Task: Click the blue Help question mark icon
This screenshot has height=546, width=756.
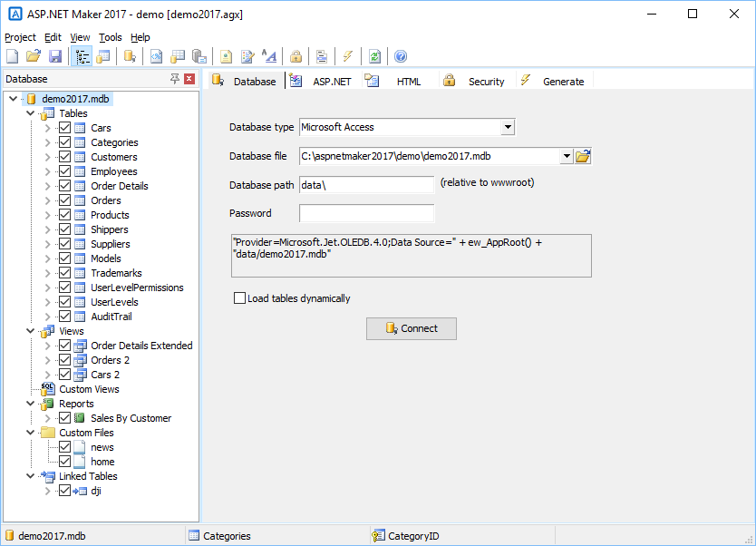Action: (401, 56)
